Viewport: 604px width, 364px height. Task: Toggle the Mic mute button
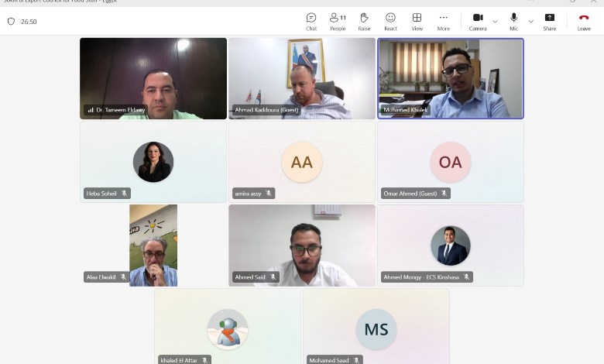point(513,22)
